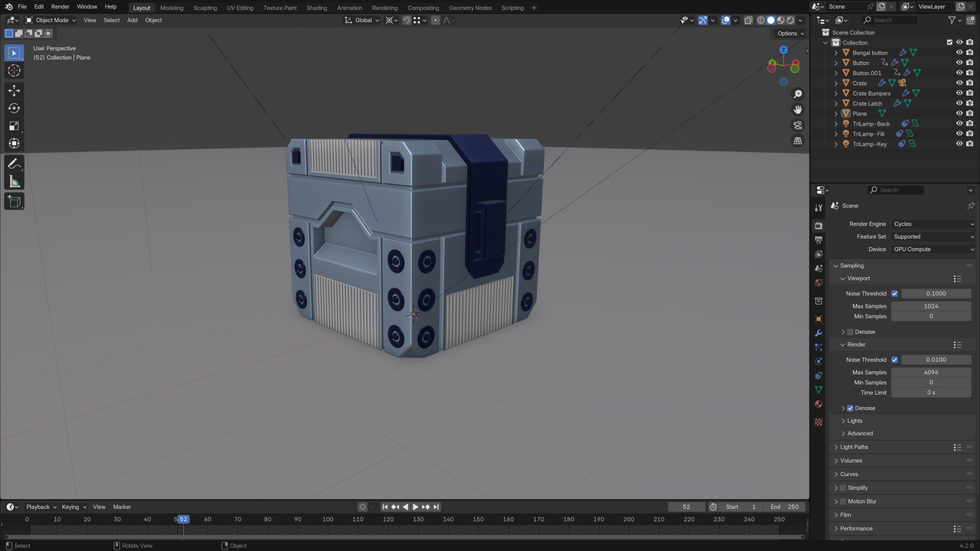
Task: Select the Measure tool
Action: pos(14,181)
